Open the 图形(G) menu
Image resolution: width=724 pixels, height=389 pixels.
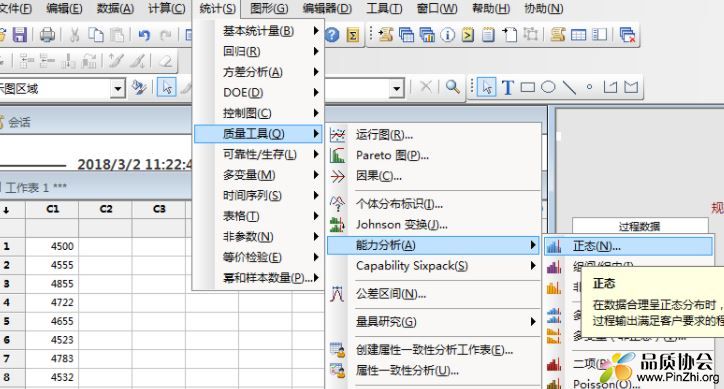pyautogui.click(x=269, y=9)
